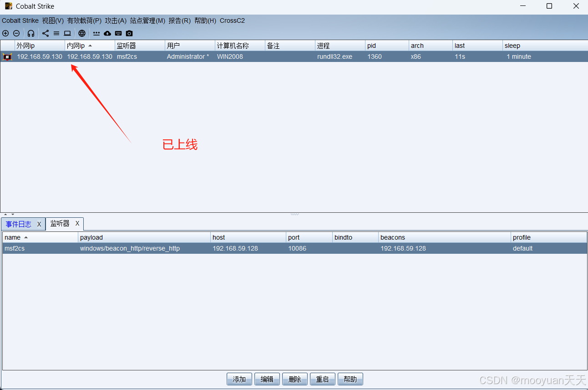
Task: Click the 重启 button
Action: tap(323, 379)
